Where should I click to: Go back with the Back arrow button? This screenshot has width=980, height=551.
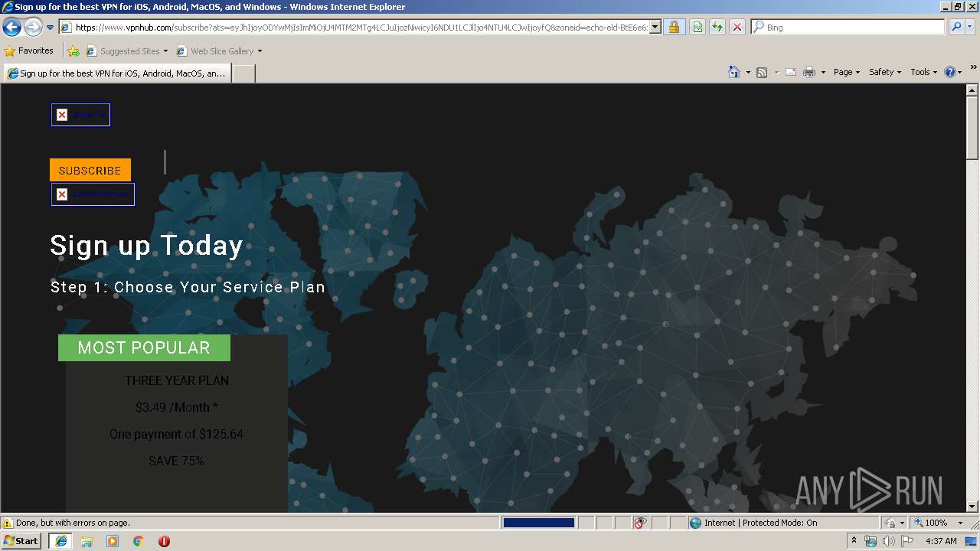(11, 28)
